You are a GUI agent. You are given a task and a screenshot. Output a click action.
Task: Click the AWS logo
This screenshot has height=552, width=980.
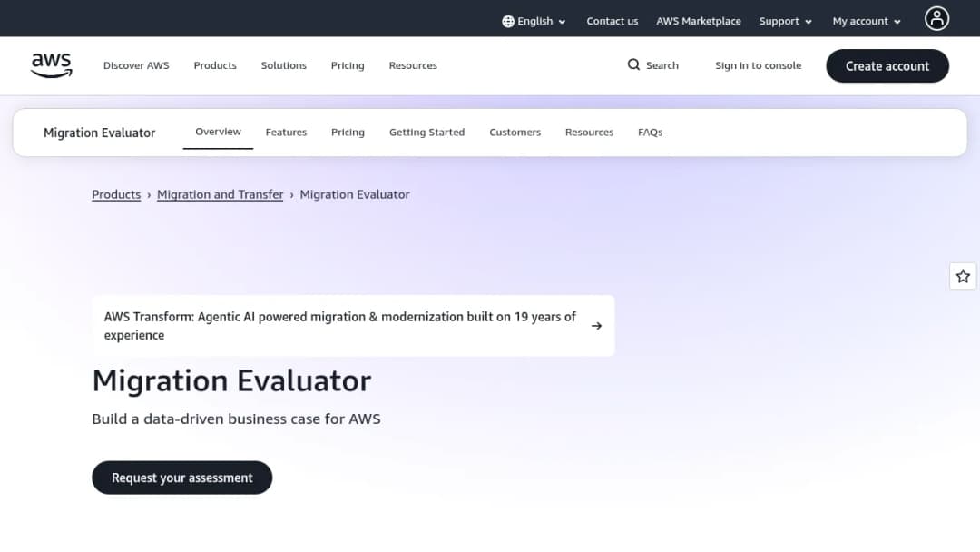pyautogui.click(x=51, y=65)
